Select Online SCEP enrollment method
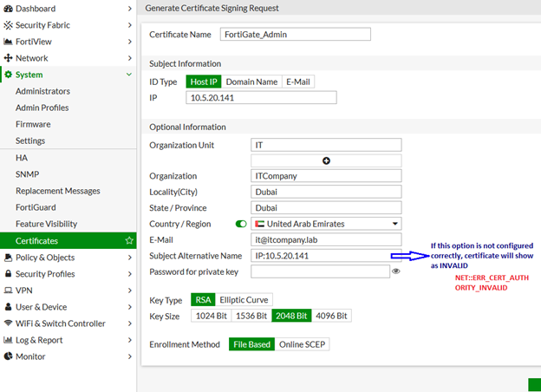Image resolution: width=541 pixels, height=392 pixels. [302, 344]
